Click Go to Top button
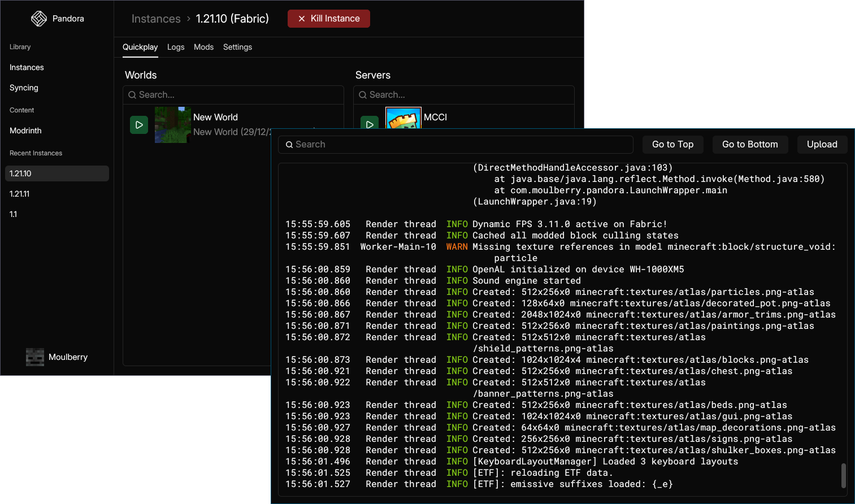This screenshot has height=504, width=855. (672, 145)
